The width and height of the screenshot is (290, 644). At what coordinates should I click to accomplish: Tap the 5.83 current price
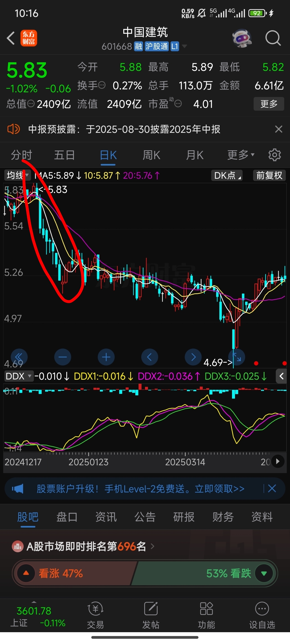click(27, 70)
